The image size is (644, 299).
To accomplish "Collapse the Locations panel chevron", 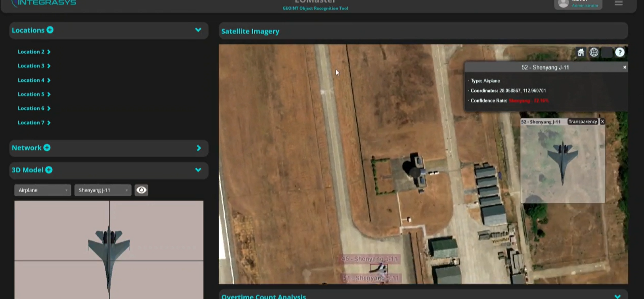I will point(198,30).
